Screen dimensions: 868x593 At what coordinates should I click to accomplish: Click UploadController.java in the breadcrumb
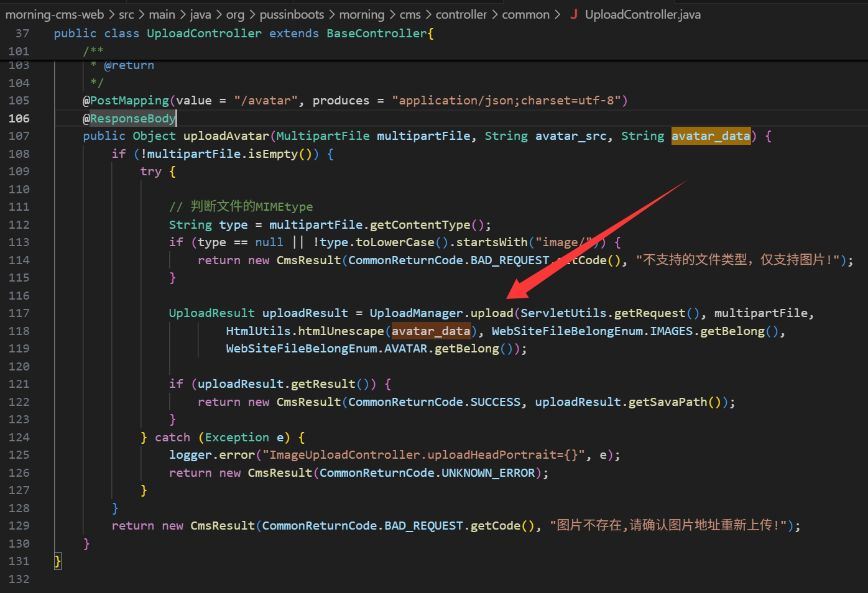coord(642,14)
